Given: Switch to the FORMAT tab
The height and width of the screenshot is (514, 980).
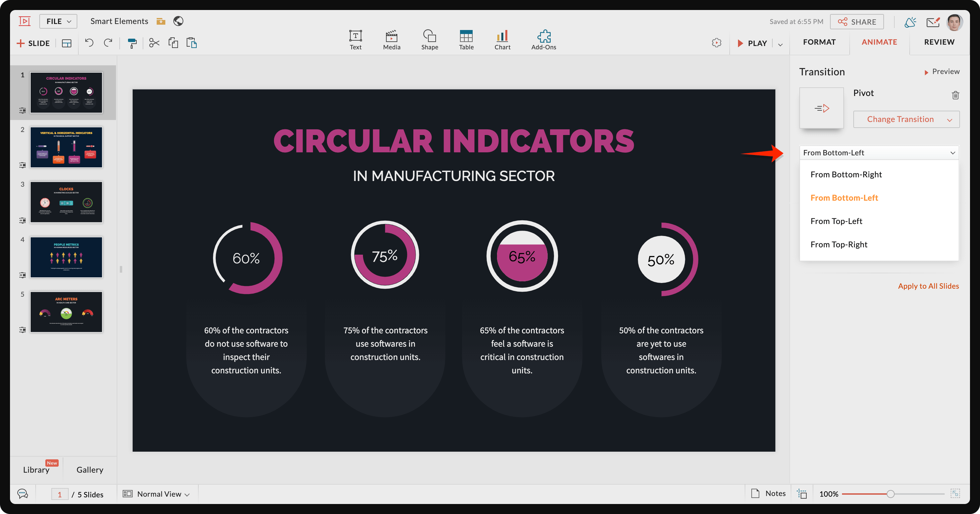Looking at the screenshot, I should point(819,42).
